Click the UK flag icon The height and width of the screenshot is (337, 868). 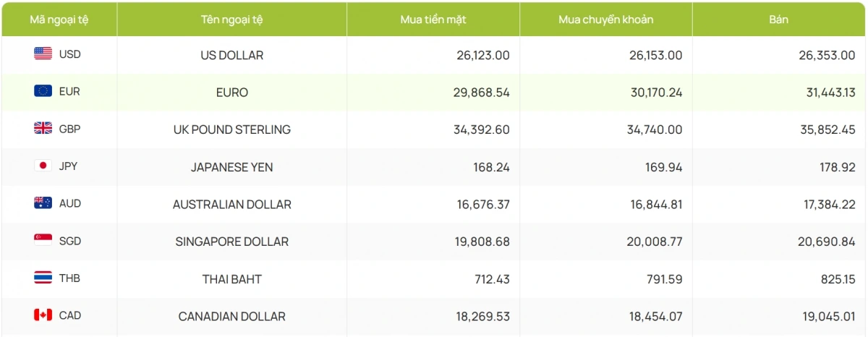click(x=43, y=129)
